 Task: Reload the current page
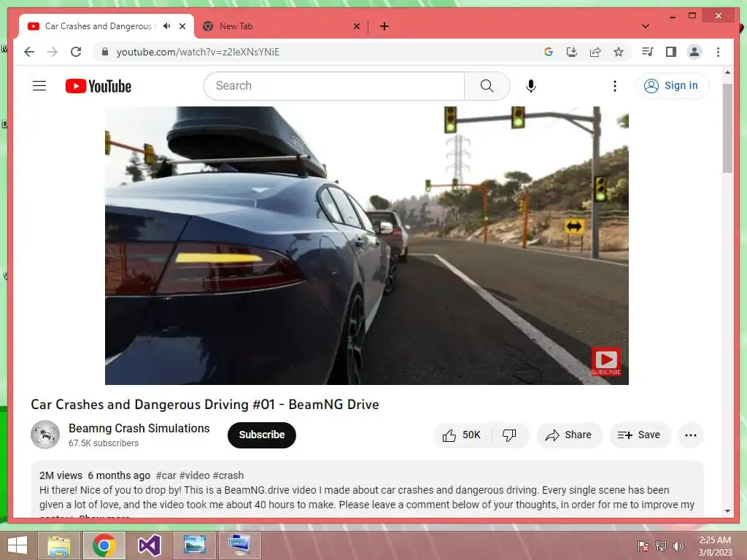click(76, 52)
